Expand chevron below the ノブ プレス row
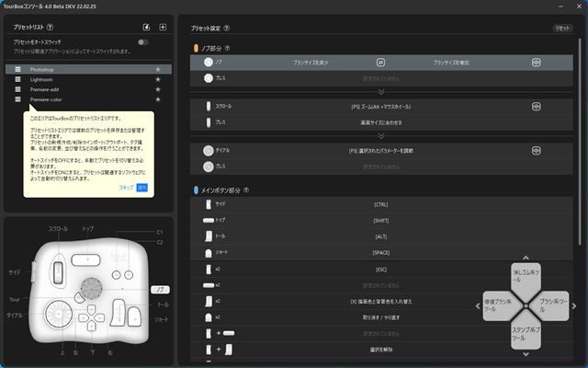Image resolution: width=588 pixels, height=368 pixels. tap(381, 92)
